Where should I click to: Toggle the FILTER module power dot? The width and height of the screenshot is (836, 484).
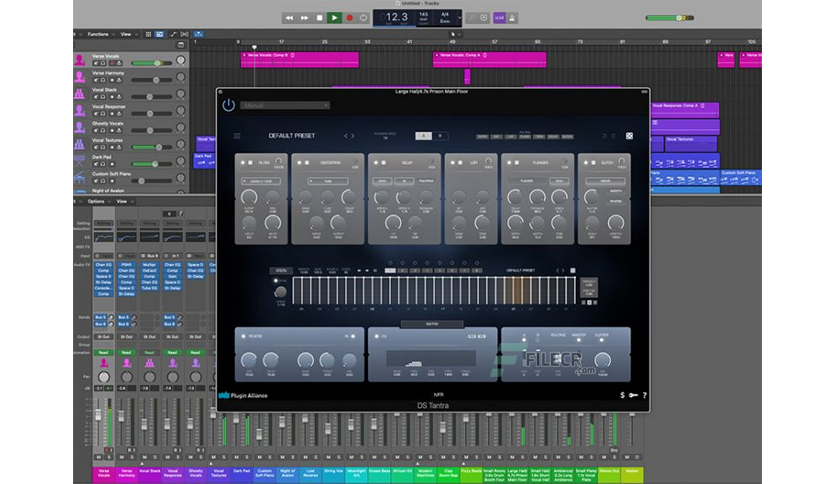243,163
